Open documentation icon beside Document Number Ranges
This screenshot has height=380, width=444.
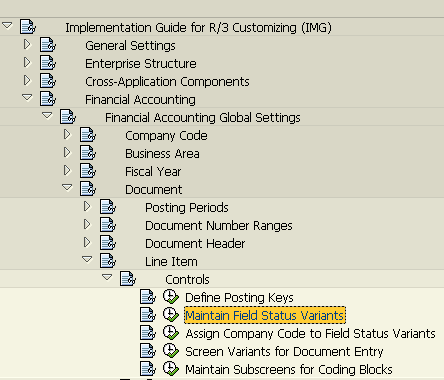(108, 225)
